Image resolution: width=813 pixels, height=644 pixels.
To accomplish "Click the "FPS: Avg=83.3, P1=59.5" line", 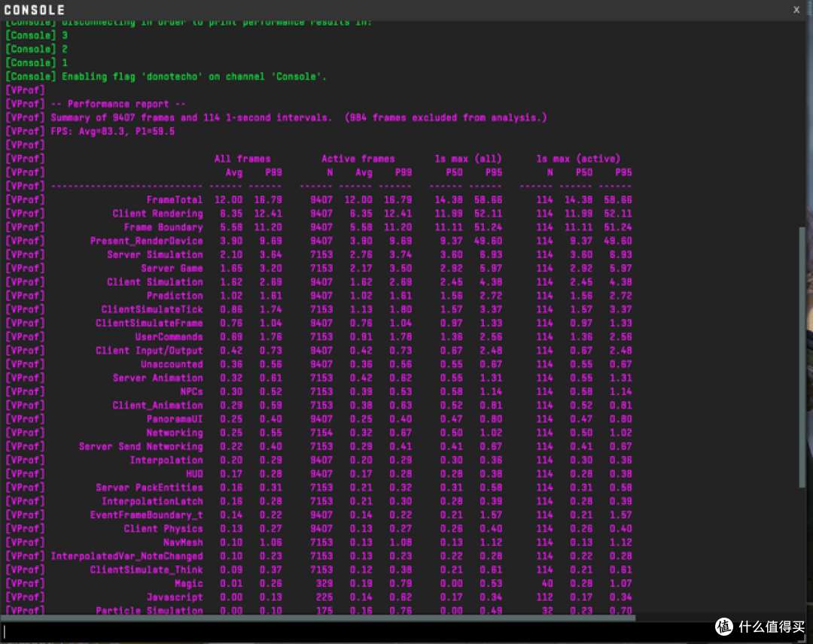I will point(112,132).
